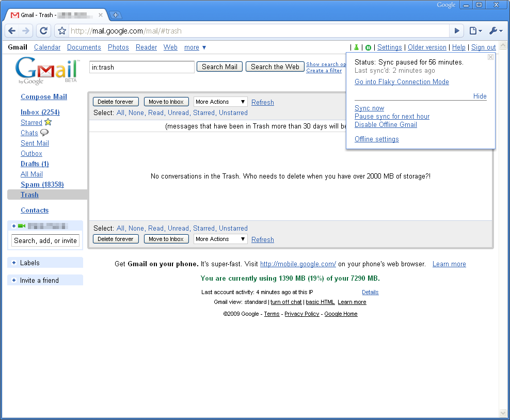Click the green video camera chat icon
The image size is (510, 420).
pyautogui.click(x=22, y=226)
